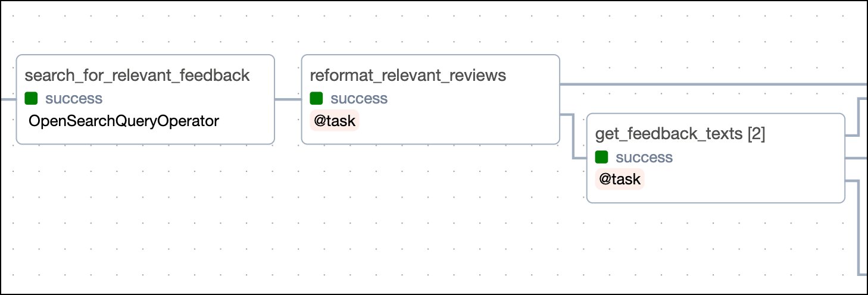Click the @task badge in reformat_relevant_reviews
This screenshot has height=295, width=868.
tap(335, 121)
